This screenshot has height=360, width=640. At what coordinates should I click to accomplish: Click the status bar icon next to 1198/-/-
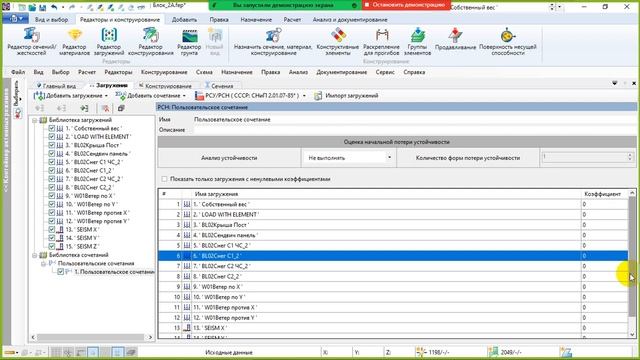pyautogui.click(x=420, y=352)
